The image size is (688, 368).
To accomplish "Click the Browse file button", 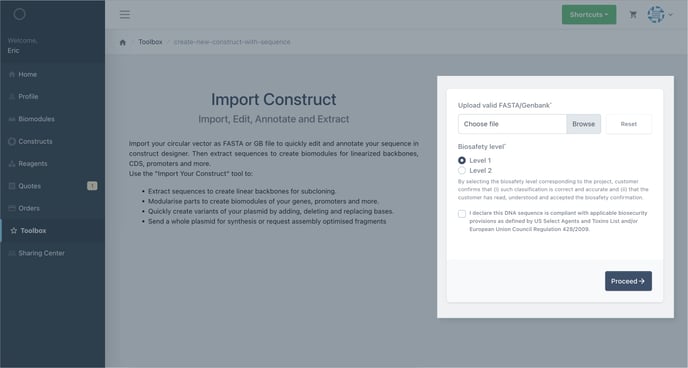I will tap(583, 124).
